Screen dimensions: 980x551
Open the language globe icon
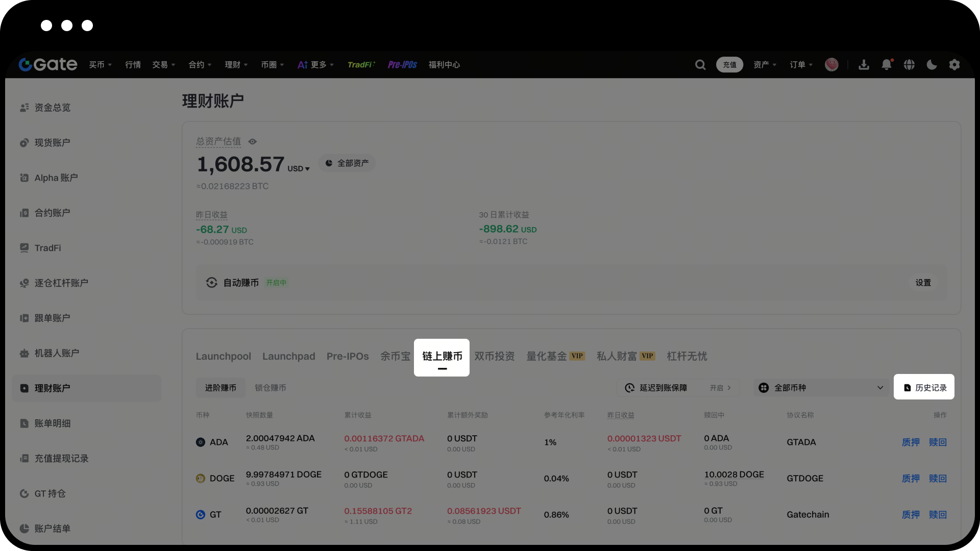point(909,65)
